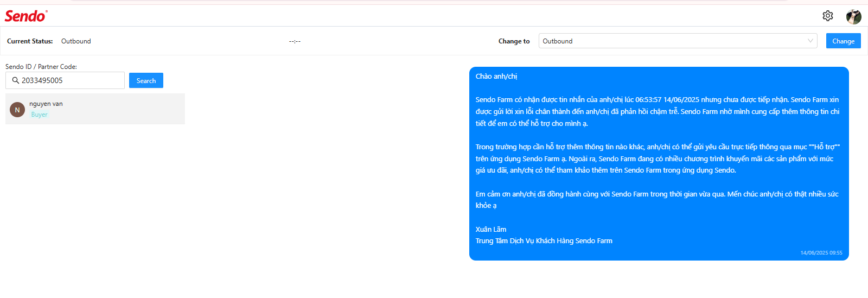
Task: Open the 'nguyen van' buyer result
Action: pos(95,109)
